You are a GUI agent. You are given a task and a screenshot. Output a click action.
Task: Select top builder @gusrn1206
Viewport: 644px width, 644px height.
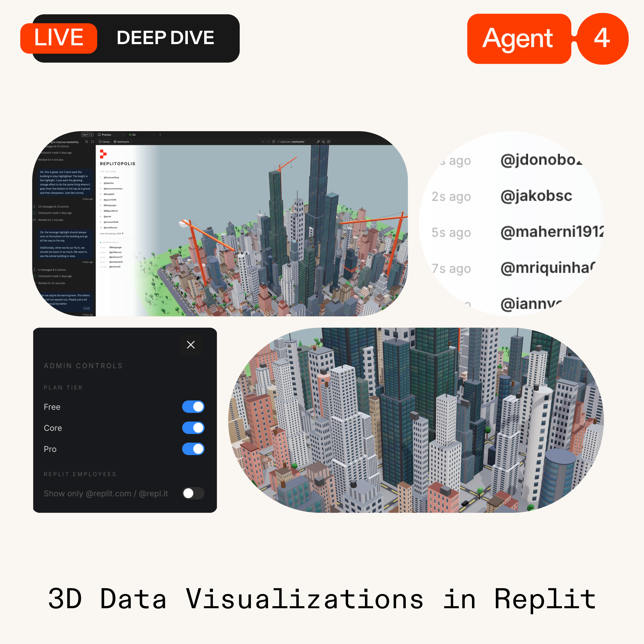[110, 200]
